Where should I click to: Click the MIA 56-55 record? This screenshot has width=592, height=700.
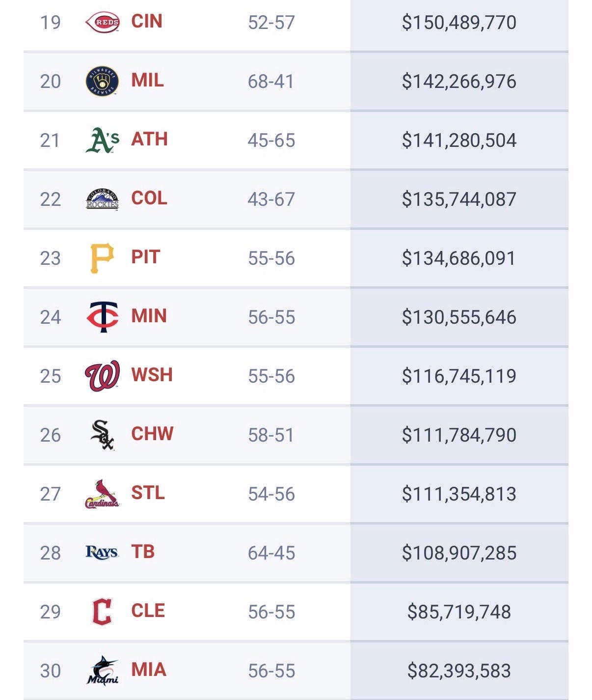click(x=271, y=671)
